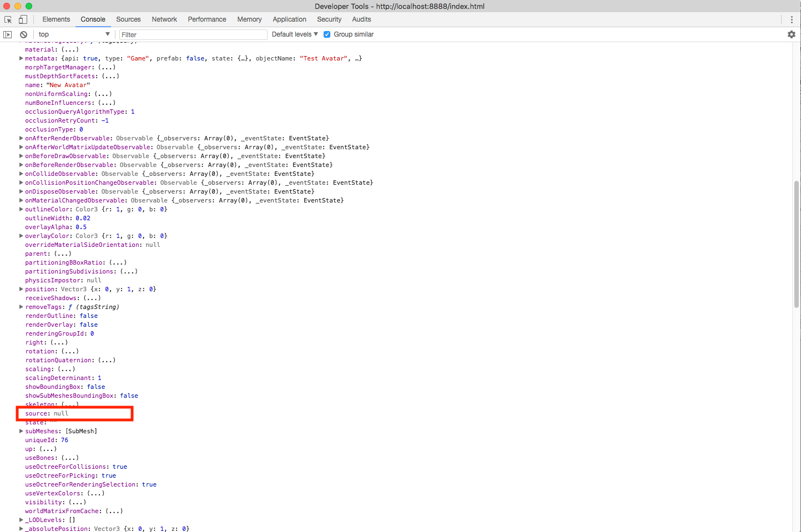This screenshot has height=532, width=801.
Task: Evaluate the mustDepthSortFacets (...) getter
Action: coord(110,76)
